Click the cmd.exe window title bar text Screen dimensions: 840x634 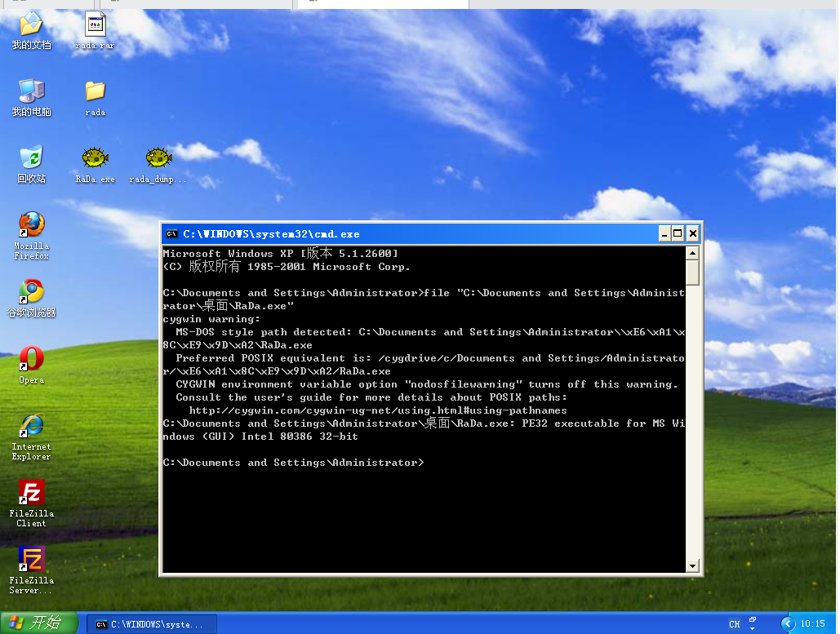271,234
